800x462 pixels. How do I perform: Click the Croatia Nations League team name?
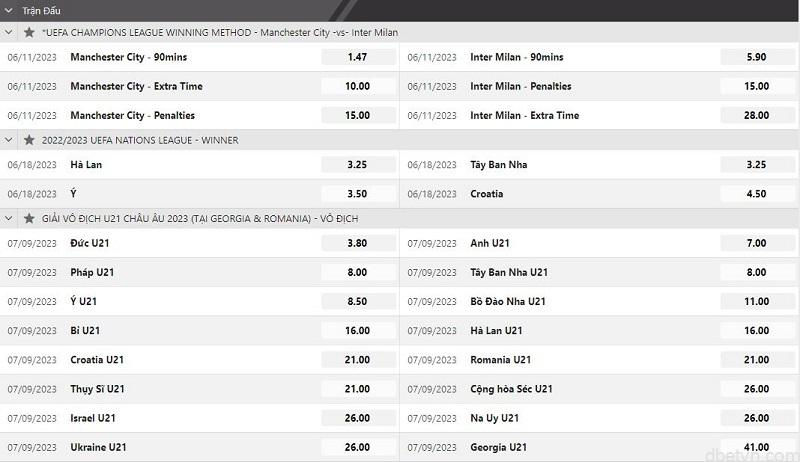(487, 194)
